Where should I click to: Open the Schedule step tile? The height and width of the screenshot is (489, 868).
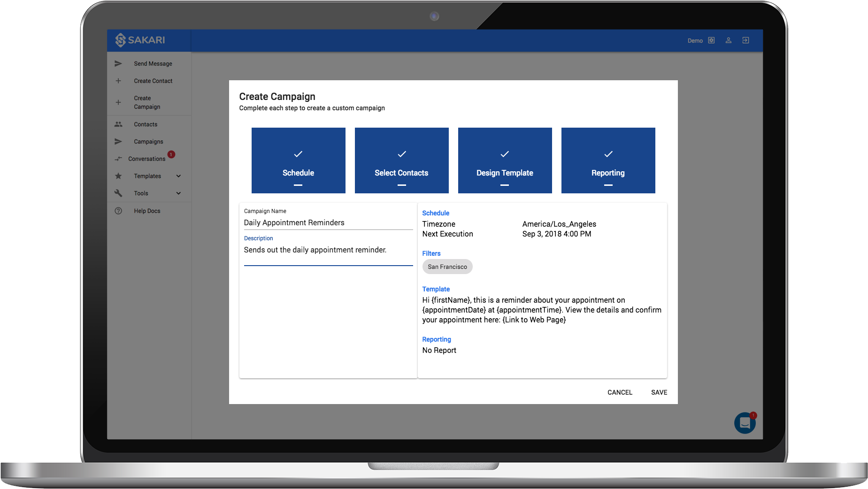point(298,160)
